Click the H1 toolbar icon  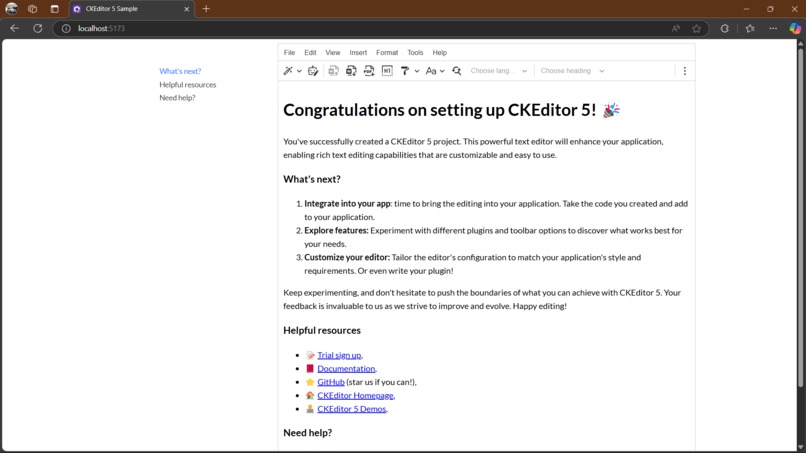point(387,71)
